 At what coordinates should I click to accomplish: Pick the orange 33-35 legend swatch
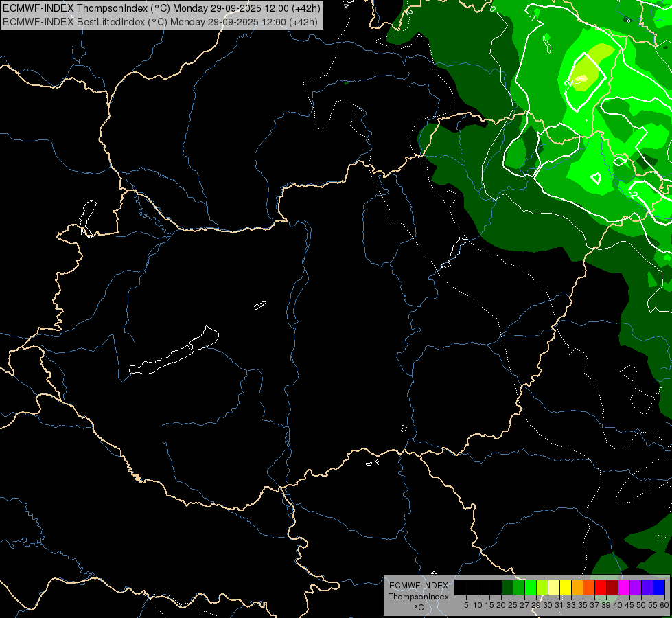577,587
